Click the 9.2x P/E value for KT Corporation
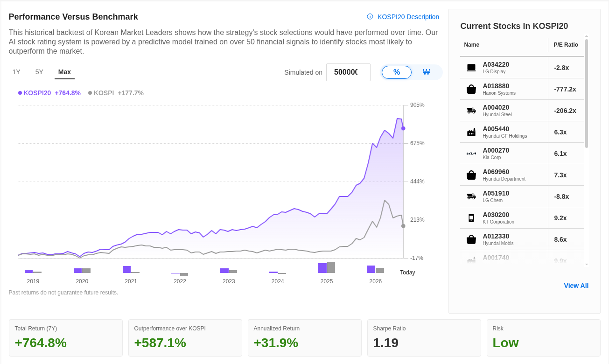The image size is (609, 364). pos(560,218)
